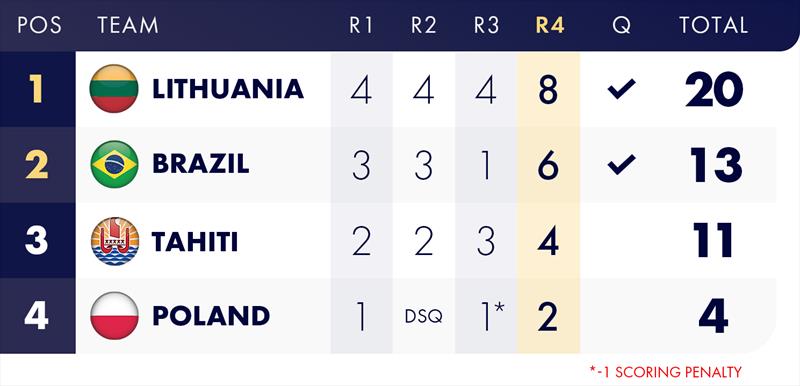Click the Lithuania flag icon
800x386 pixels.
(x=114, y=89)
